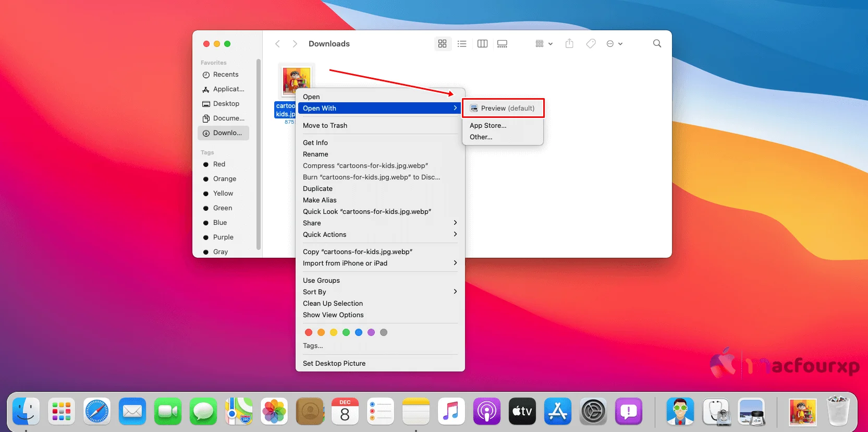Go back with the left chevron

(277, 44)
